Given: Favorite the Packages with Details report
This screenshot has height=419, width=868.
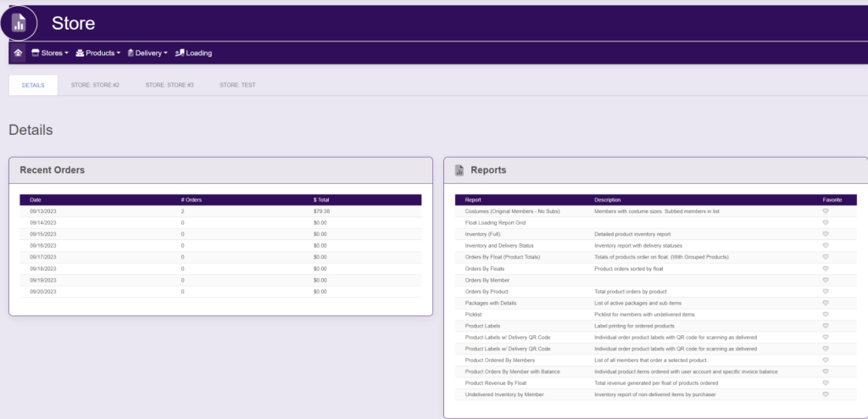Looking at the screenshot, I should click(826, 303).
